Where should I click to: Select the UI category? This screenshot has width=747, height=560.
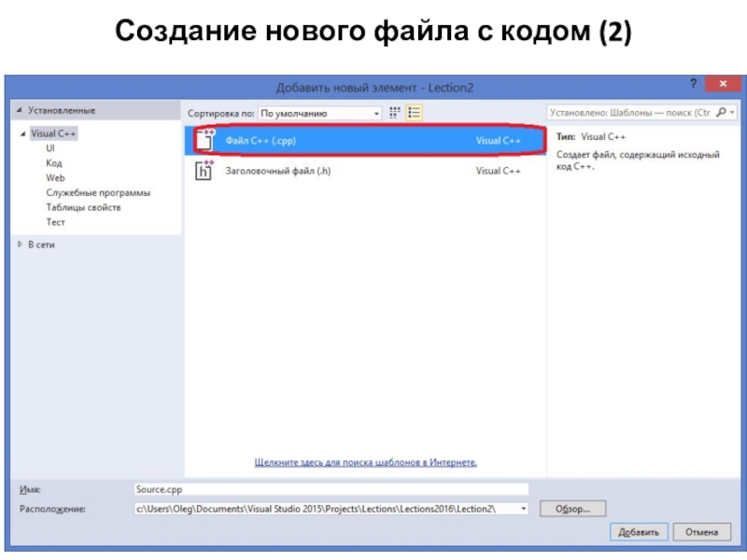pos(50,148)
